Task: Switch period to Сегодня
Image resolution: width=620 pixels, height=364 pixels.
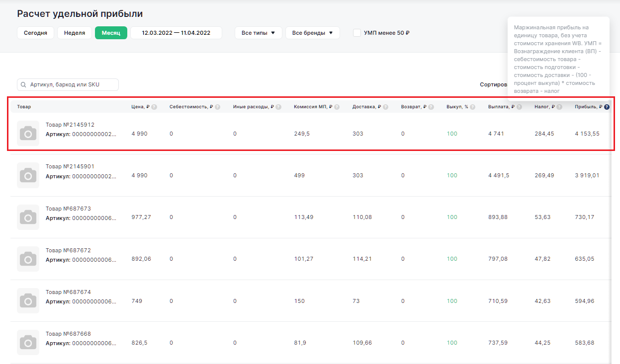Action: pyautogui.click(x=35, y=33)
